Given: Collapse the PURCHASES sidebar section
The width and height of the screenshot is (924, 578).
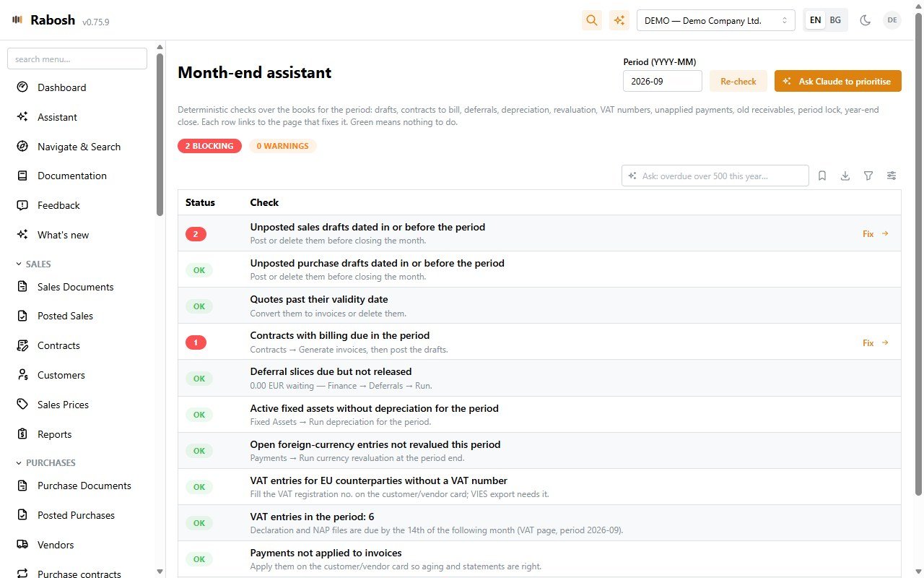Looking at the screenshot, I should 45,462.
